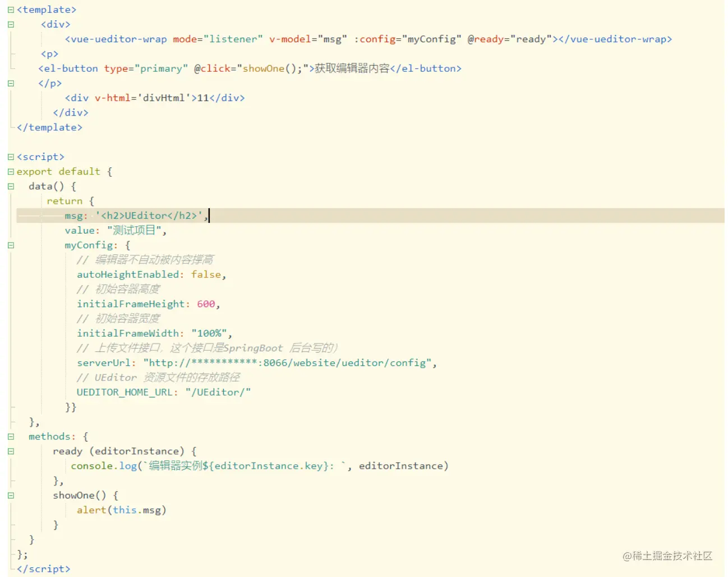Collapse the methods block fold marker

[11, 437]
